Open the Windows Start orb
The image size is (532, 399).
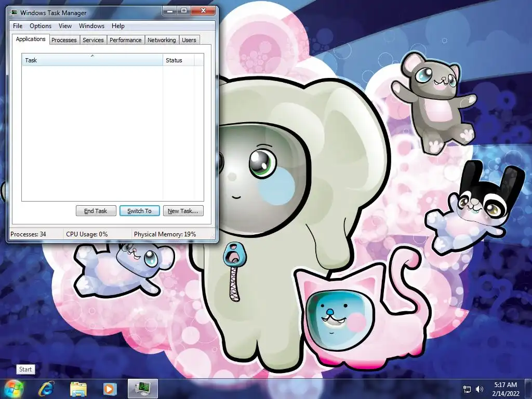[x=14, y=389]
